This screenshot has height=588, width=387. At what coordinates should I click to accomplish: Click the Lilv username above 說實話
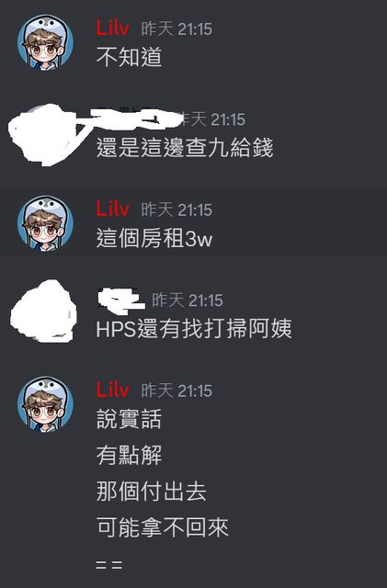click(x=113, y=390)
